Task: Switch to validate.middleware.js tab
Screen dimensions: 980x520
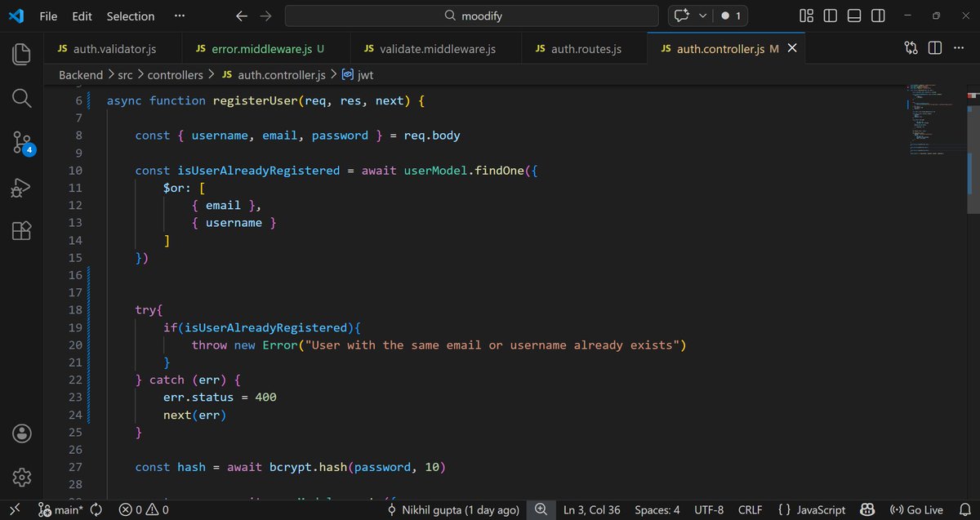Action: [437, 49]
